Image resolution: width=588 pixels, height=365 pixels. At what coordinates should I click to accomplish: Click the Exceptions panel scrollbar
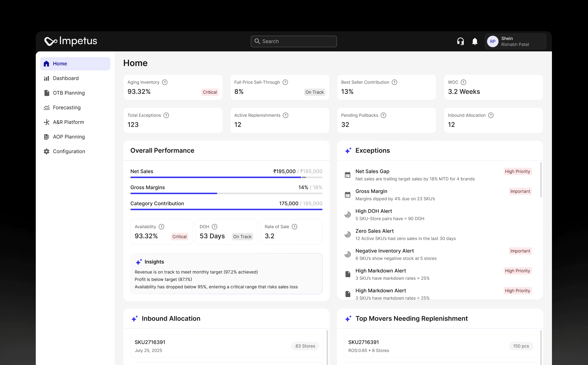(541, 180)
